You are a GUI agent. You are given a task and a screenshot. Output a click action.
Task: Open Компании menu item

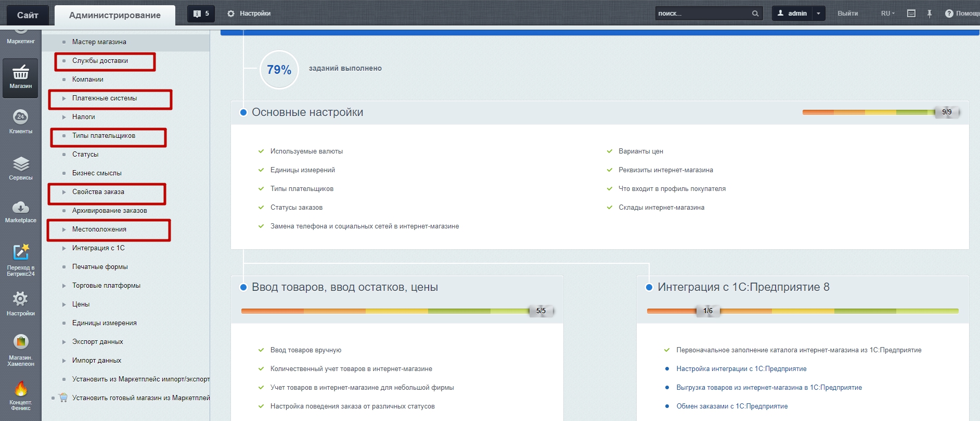click(87, 80)
